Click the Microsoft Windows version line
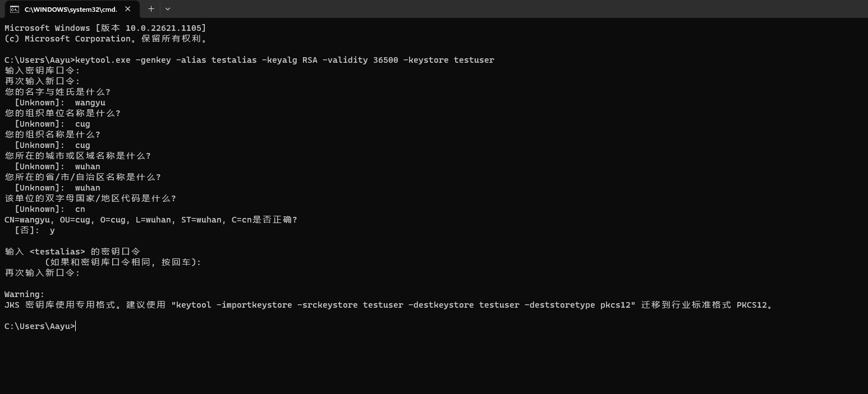The image size is (868, 394). tap(105, 28)
